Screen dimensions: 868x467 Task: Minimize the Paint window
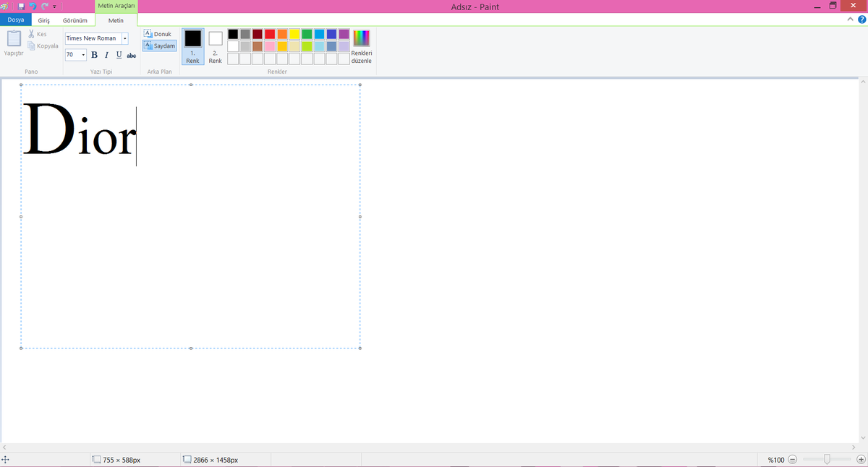pos(816,7)
